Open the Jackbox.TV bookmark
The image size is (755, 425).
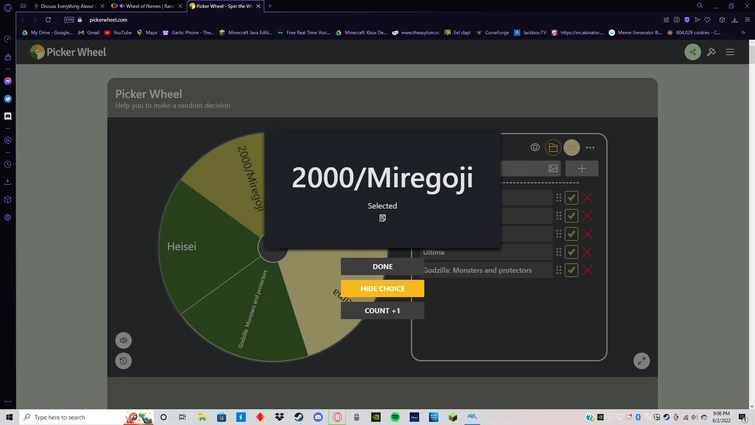pyautogui.click(x=530, y=33)
